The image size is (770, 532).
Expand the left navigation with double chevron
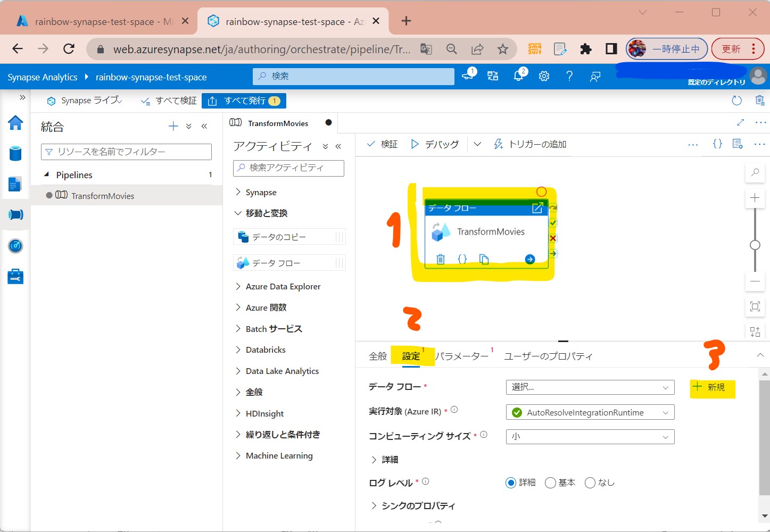22,98
